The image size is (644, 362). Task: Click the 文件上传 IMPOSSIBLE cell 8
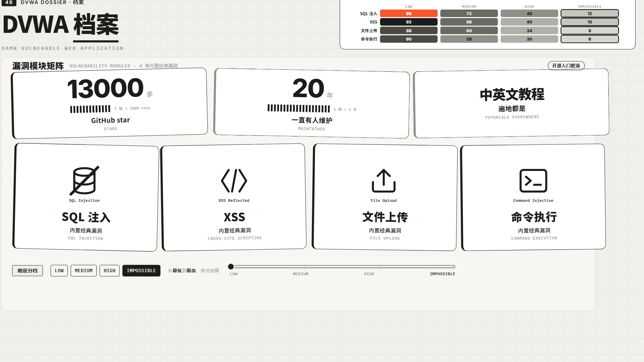pyautogui.click(x=590, y=31)
